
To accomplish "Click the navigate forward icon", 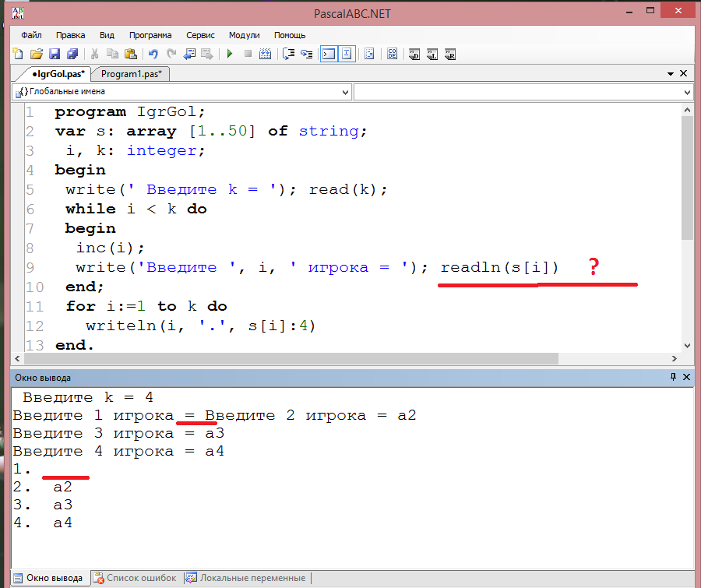I will tap(207, 54).
